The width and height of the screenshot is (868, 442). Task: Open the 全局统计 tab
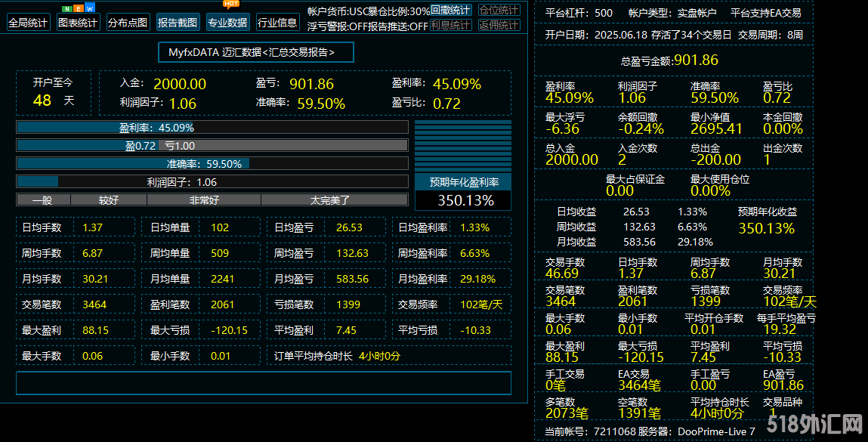tap(28, 23)
